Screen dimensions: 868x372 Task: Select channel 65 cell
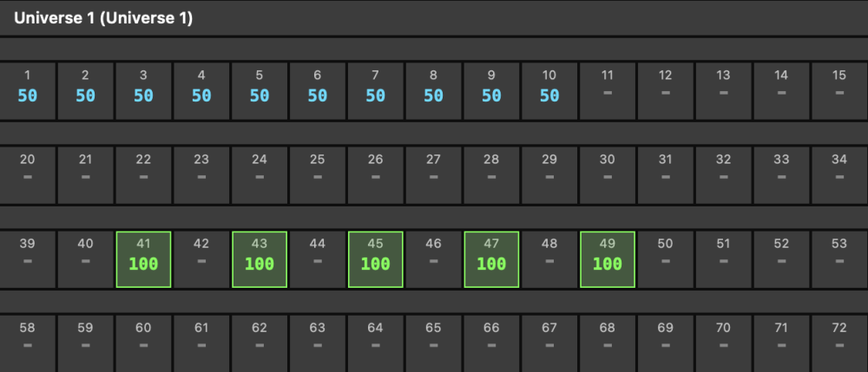(x=433, y=340)
